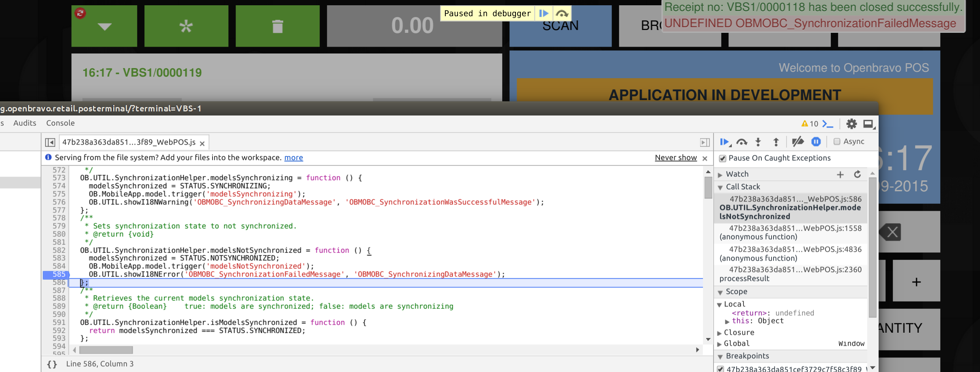Viewport: 980px width, 372px height.
Task: Open DevTools settings gear
Action: 851,124
